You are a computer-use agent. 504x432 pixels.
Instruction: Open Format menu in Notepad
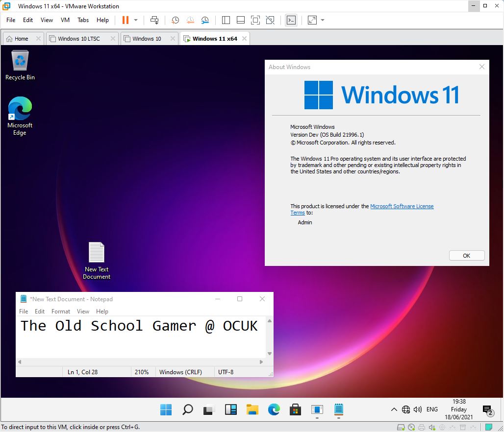61,312
